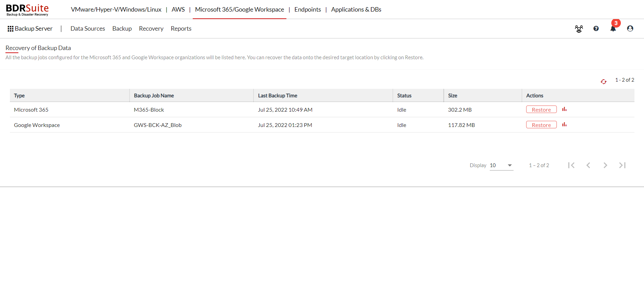The height and width of the screenshot is (307, 644).
Task: Click the Jul 25, 2022 10:49 AM time
Action: tap(285, 110)
